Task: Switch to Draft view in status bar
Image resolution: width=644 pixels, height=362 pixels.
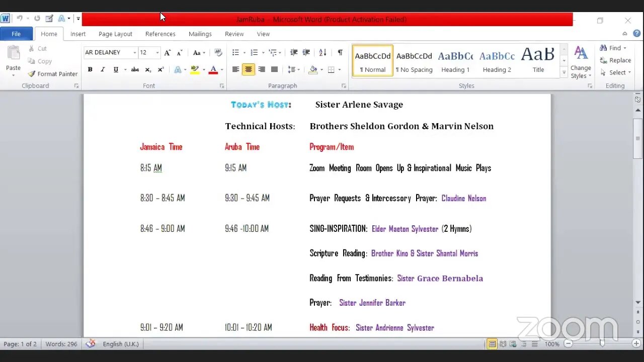Action: click(534, 344)
